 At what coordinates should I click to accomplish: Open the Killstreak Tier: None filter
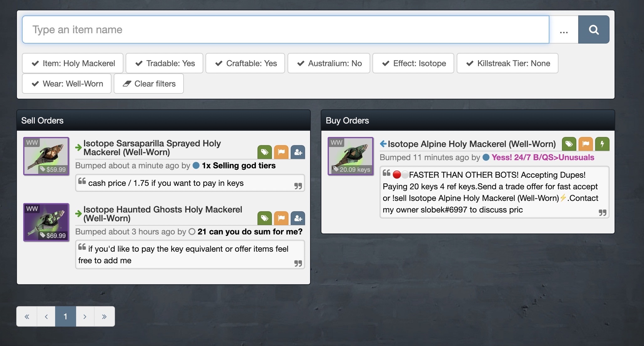click(x=507, y=63)
